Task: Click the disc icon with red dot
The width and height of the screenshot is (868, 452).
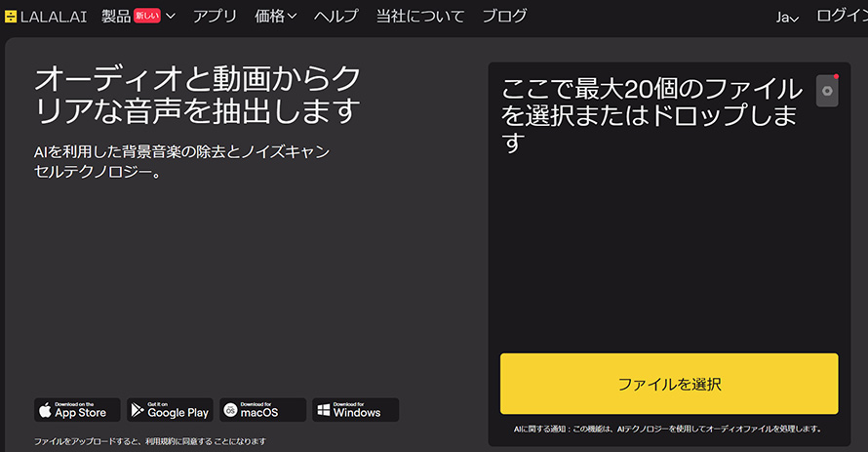Action: coord(827,91)
